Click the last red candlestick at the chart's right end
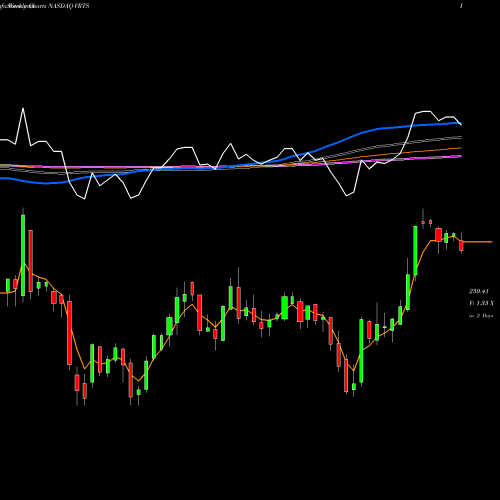The height and width of the screenshot is (500, 500). click(461, 246)
